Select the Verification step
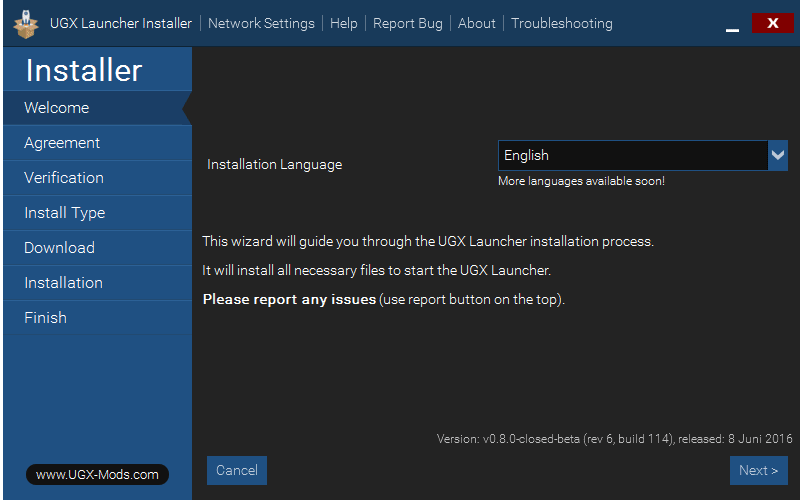800x500 pixels. click(97, 178)
